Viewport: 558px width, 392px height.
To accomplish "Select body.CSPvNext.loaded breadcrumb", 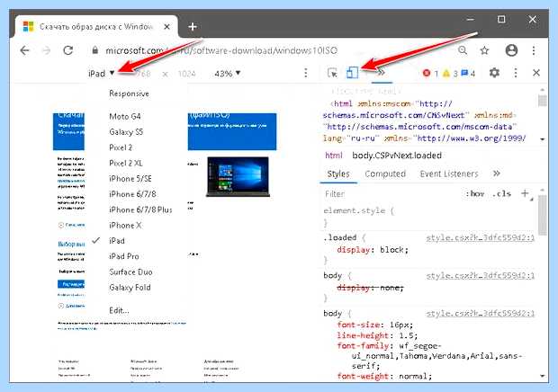I will point(397,156).
